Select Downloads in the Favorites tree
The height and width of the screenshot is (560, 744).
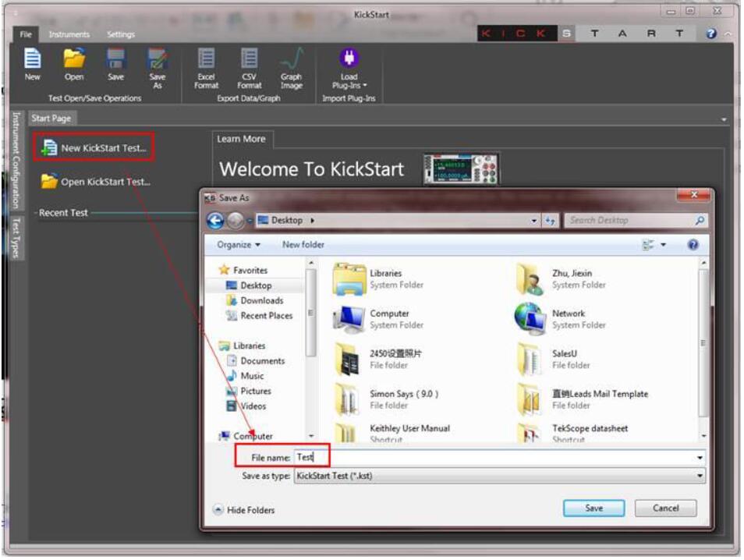261,301
